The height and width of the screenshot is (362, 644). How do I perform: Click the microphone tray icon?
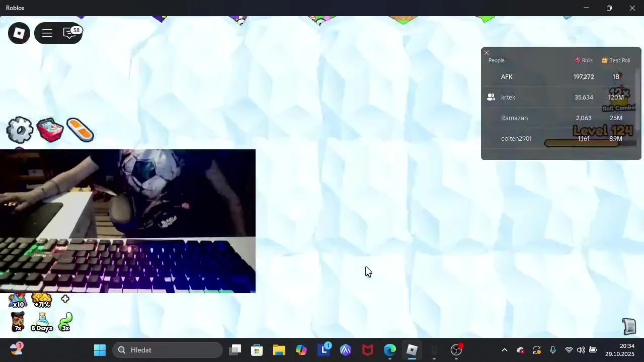click(x=553, y=350)
